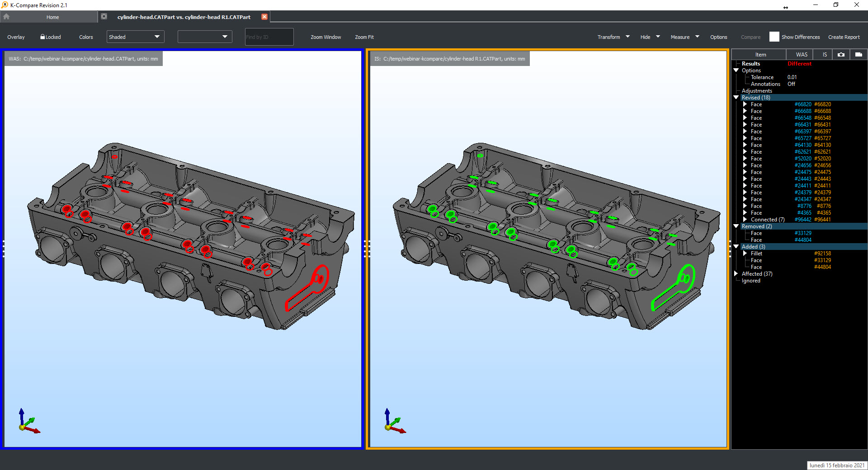Click the WAS viewport axis triad
This screenshot has height=470, width=868.
tap(28, 421)
